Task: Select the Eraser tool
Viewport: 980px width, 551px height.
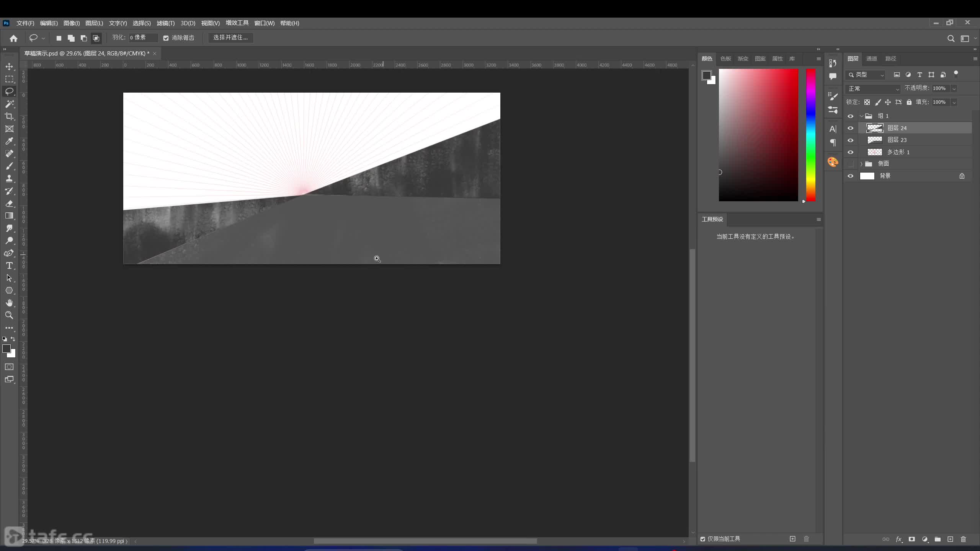Action: tap(9, 204)
